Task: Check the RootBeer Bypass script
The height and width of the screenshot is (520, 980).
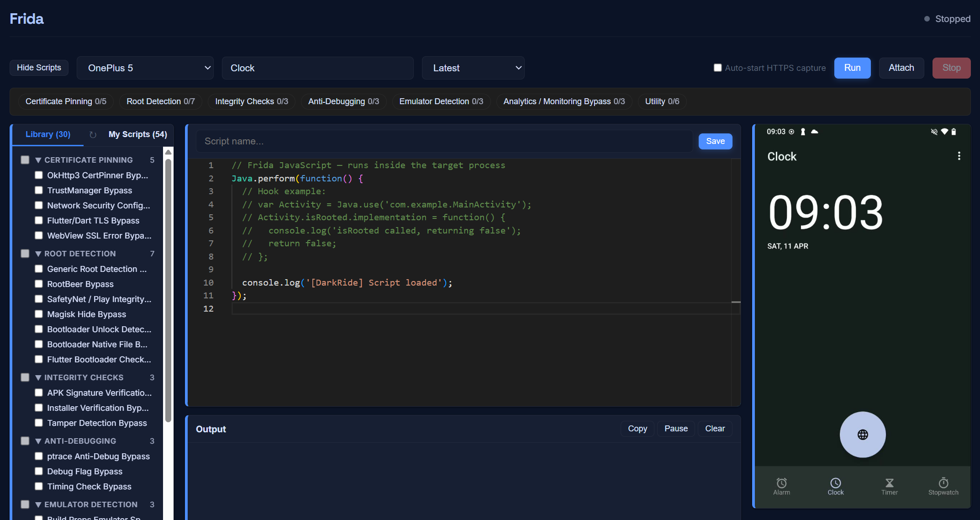Action: point(39,284)
